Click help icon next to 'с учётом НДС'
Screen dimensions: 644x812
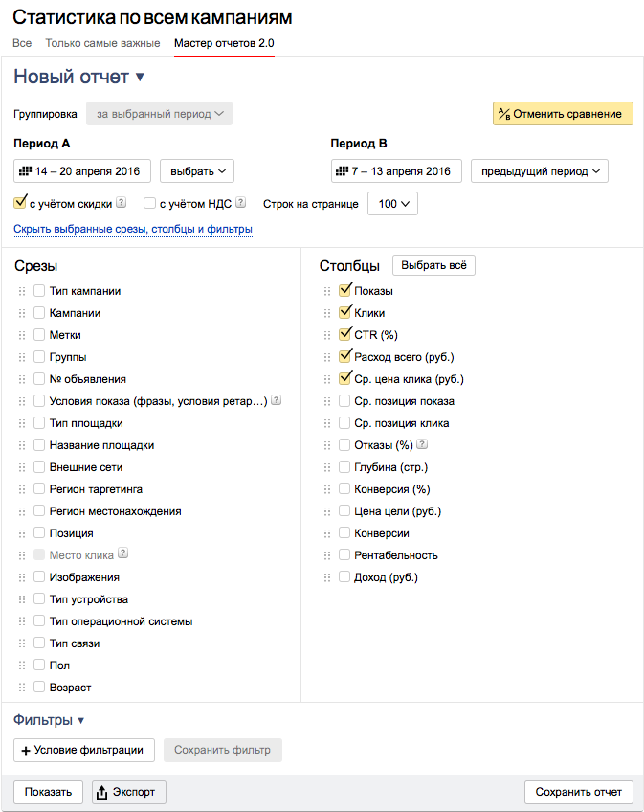pos(241,202)
